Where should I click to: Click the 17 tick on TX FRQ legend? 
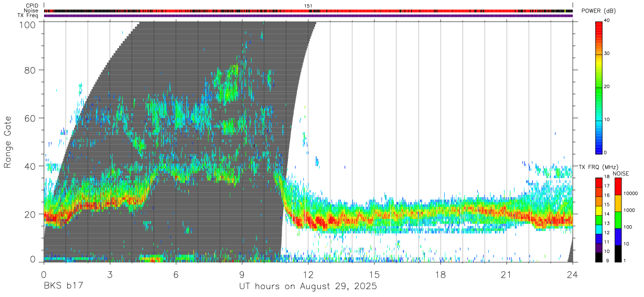coord(607,186)
